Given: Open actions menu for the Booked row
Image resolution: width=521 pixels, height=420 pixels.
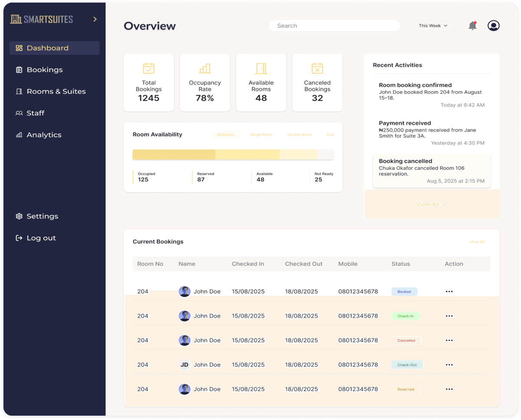Looking at the screenshot, I should tap(449, 291).
